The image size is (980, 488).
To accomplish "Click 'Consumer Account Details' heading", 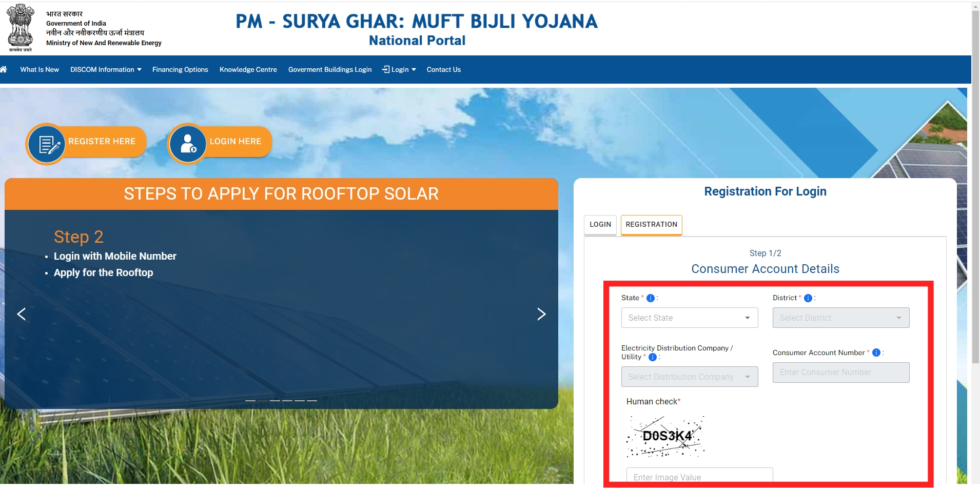I will pyautogui.click(x=765, y=269).
